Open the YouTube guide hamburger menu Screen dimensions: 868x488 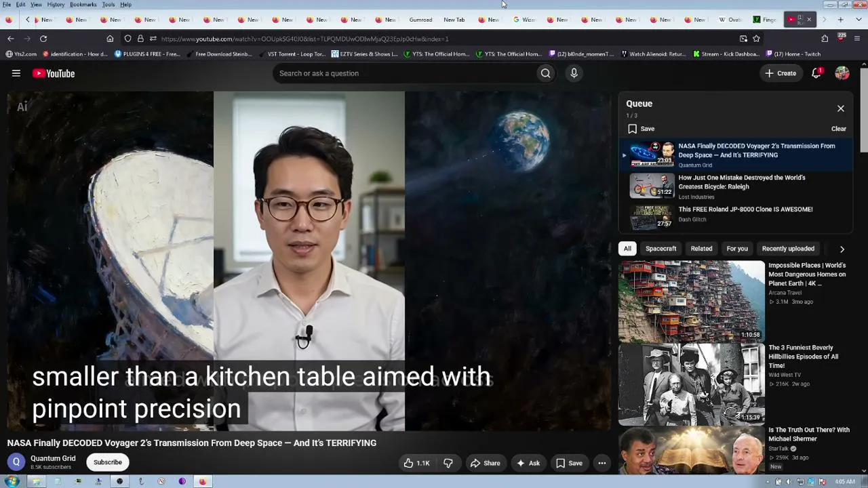coord(16,73)
